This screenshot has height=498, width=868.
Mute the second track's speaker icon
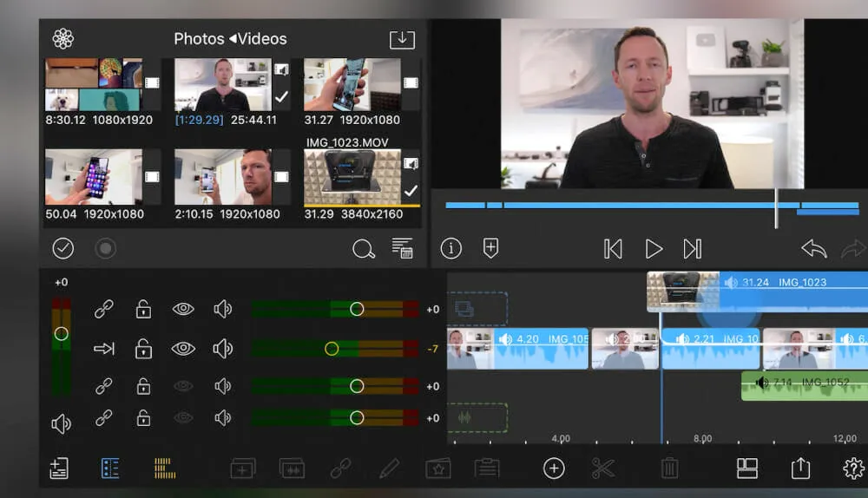tap(223, 349)
